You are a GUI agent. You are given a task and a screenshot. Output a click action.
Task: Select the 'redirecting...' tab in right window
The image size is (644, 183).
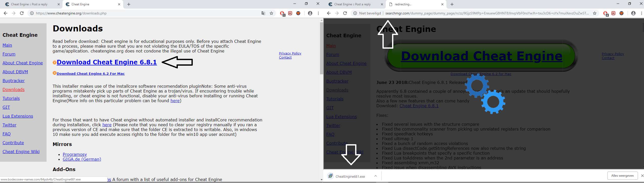(403, 4)
